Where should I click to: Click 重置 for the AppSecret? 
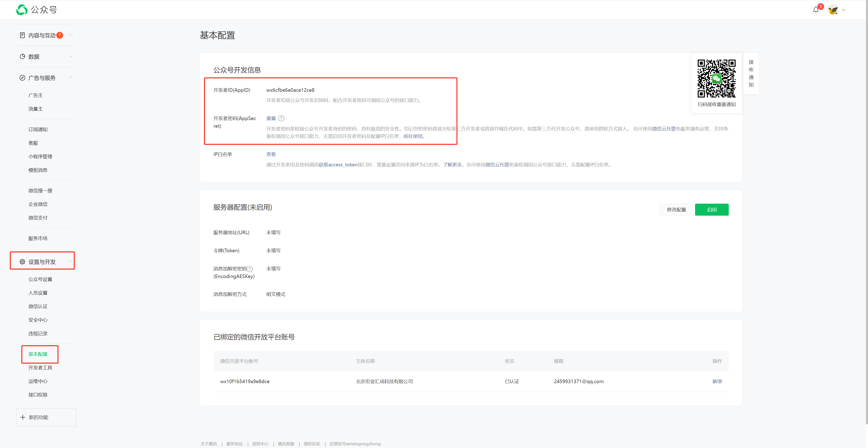(x=271, y=118)
